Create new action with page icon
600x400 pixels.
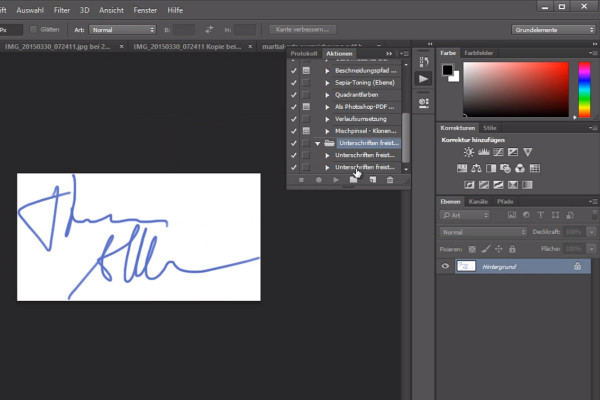[372, 180]
